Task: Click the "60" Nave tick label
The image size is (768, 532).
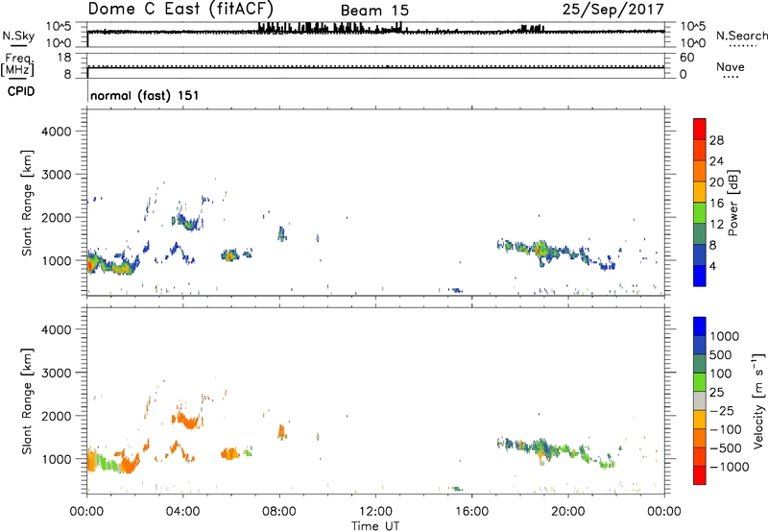Action: 686,58
